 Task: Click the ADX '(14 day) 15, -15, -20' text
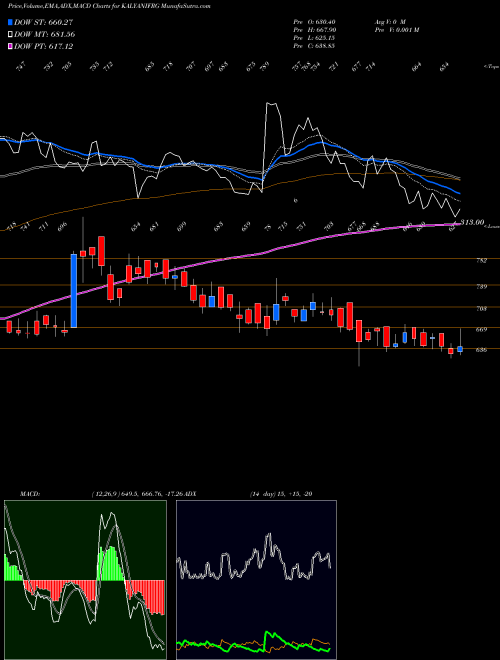(x=281, y=493)
